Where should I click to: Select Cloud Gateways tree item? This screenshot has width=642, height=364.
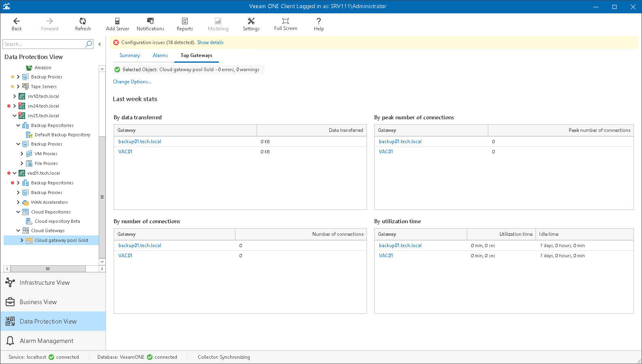point(48,231)
